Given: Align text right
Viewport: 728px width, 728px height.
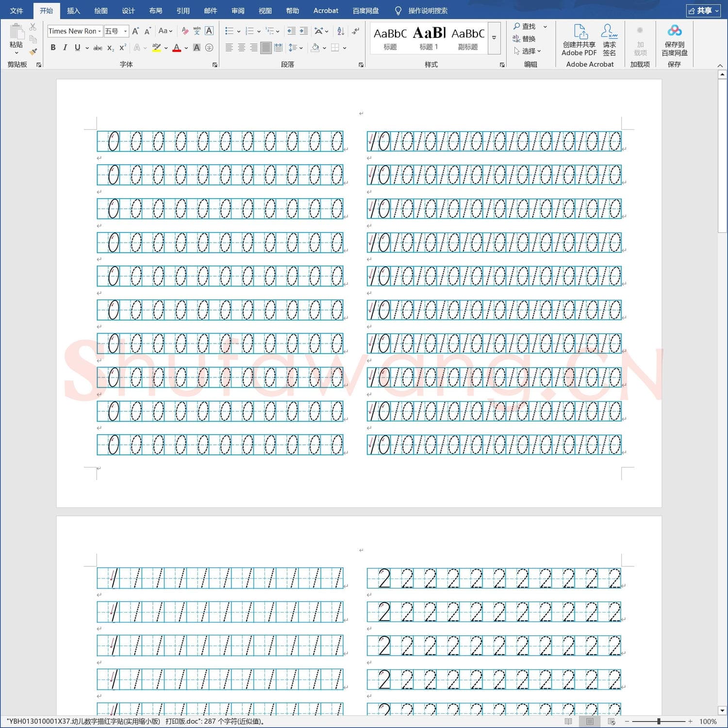Looking at the screenshot, I should click(x=254, y=48).
